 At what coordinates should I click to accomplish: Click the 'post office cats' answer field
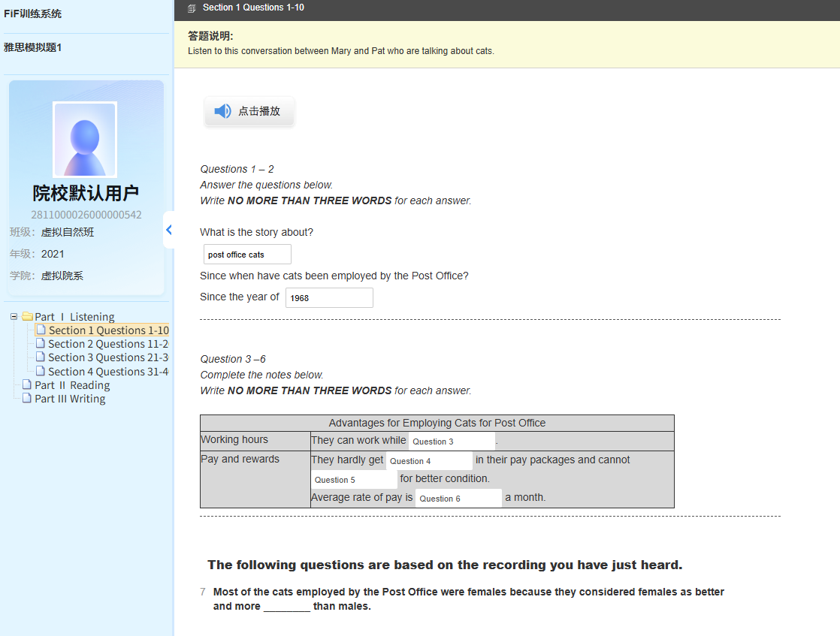click(x=247, y=255)
